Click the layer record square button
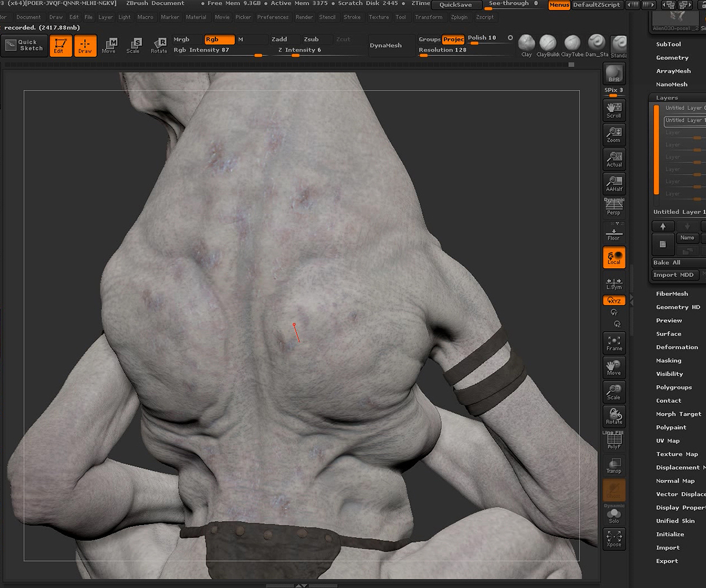706x588 pixels. pos(663,244)
